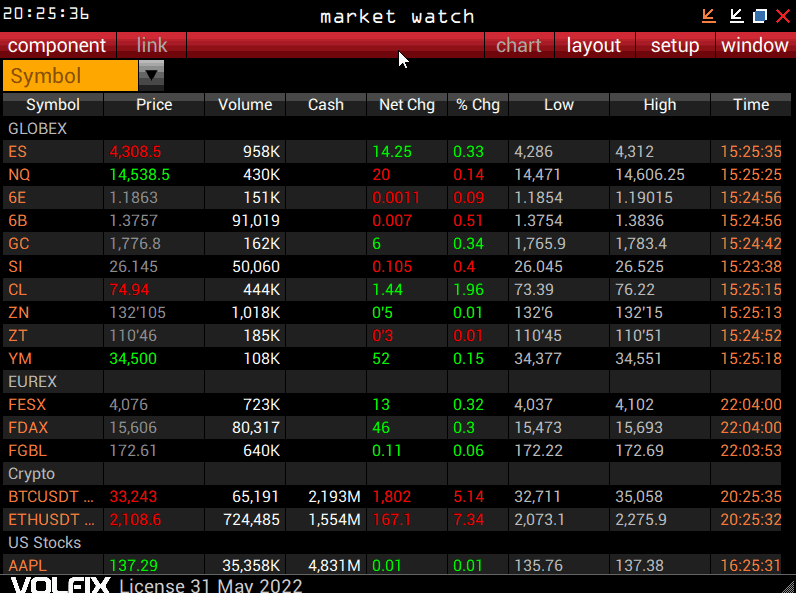This screenshot has width=796, height=593.
Task: Close market watch with the red X
Action: tap(782, 15)
